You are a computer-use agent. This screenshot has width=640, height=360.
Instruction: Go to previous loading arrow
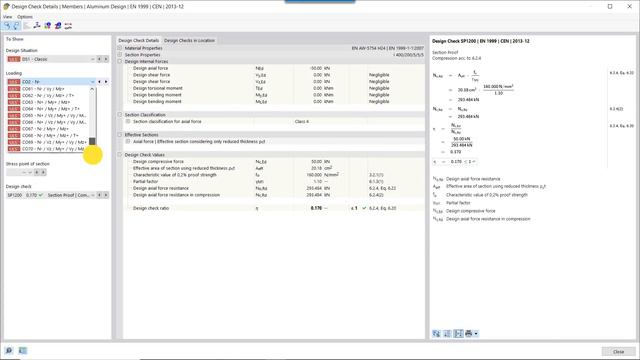point(99,82)
